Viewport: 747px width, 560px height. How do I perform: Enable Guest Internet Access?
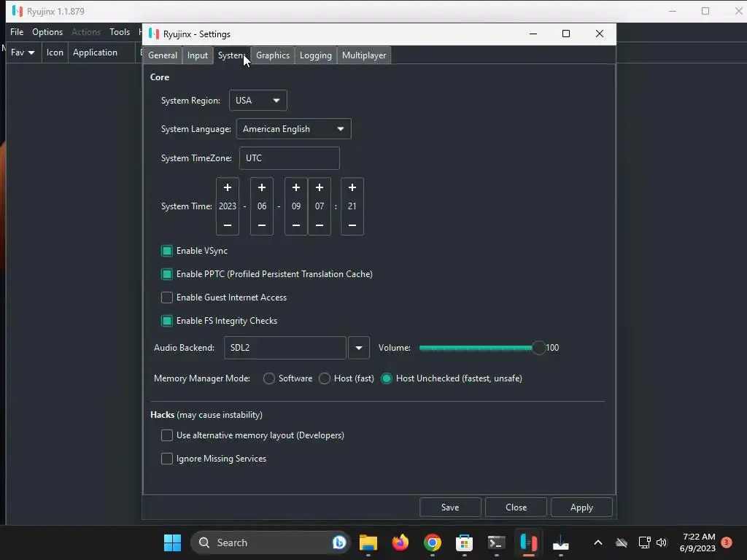pos(167,297)
